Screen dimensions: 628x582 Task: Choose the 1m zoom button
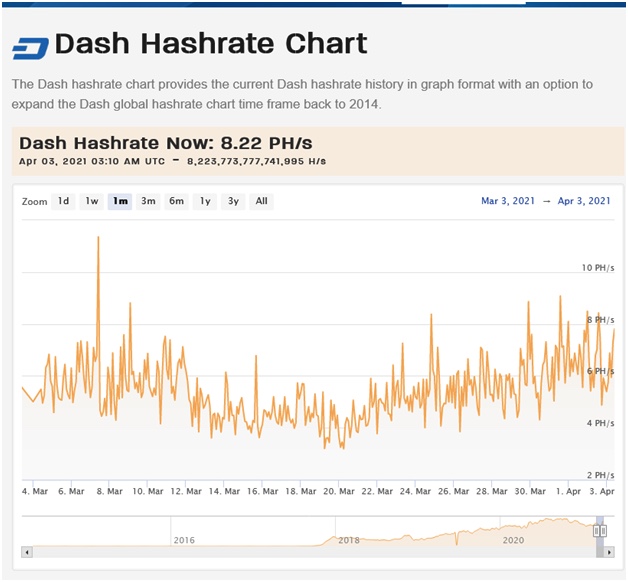[120, 201]
